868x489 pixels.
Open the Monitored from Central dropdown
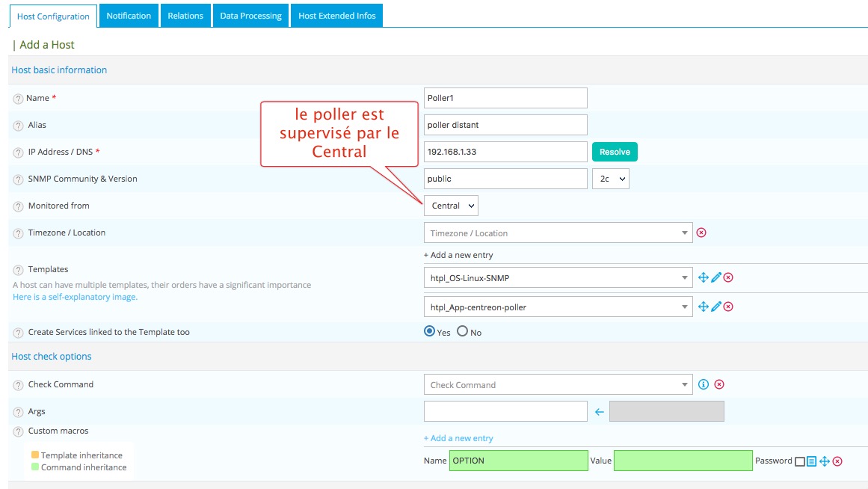[451, 206]
